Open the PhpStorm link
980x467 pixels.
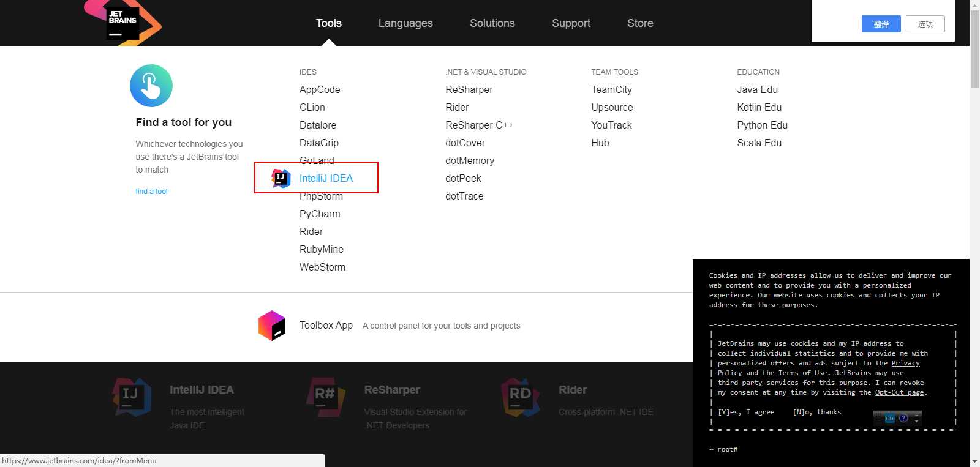tap(321, 196)
